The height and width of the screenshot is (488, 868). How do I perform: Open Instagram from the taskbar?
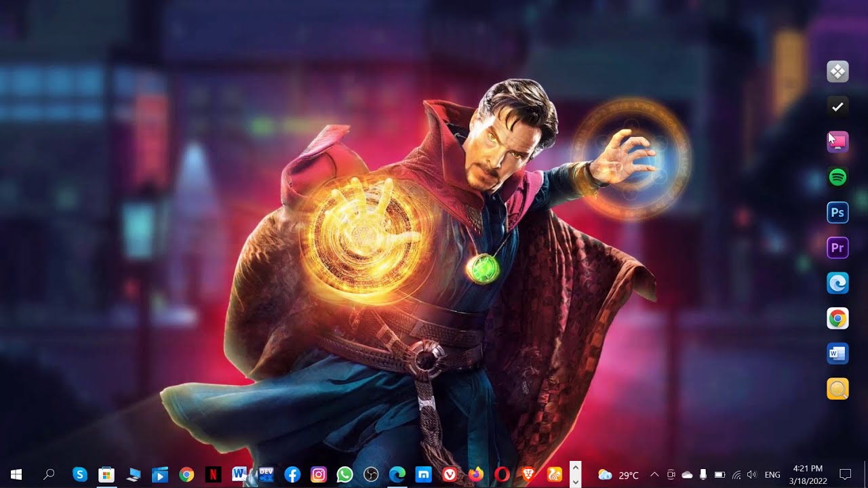click(319, 474)
